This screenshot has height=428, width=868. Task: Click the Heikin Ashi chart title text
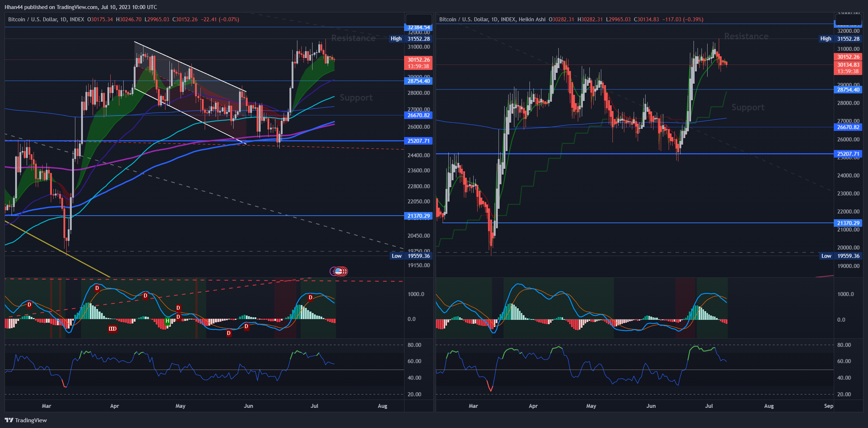492,19
